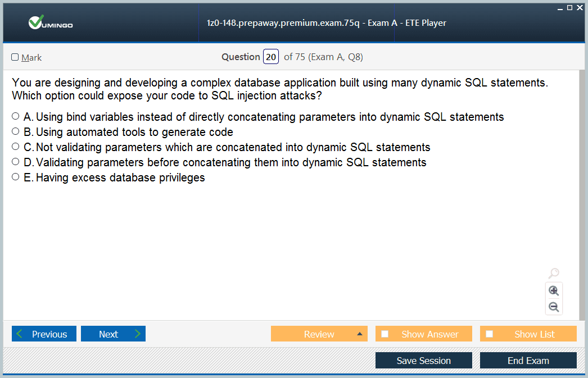Maximize the ETE Player window
This screenshot has height=378, width=588.
(x=569, y=7)
